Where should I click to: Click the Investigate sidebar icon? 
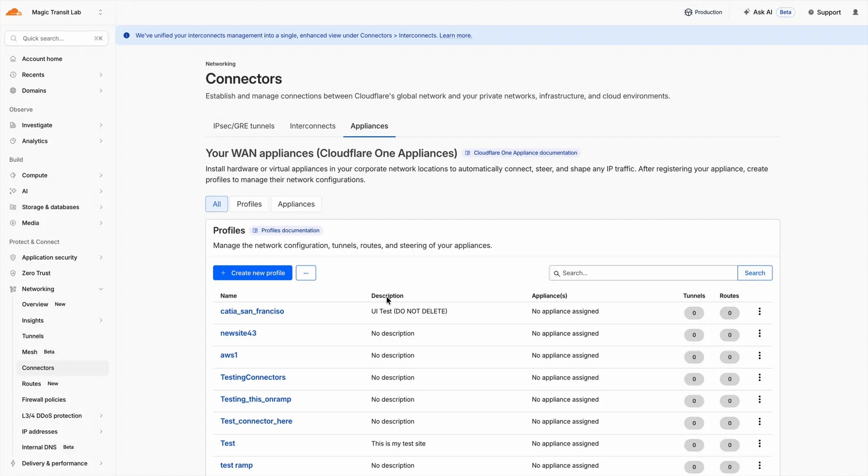pos(13,125)
